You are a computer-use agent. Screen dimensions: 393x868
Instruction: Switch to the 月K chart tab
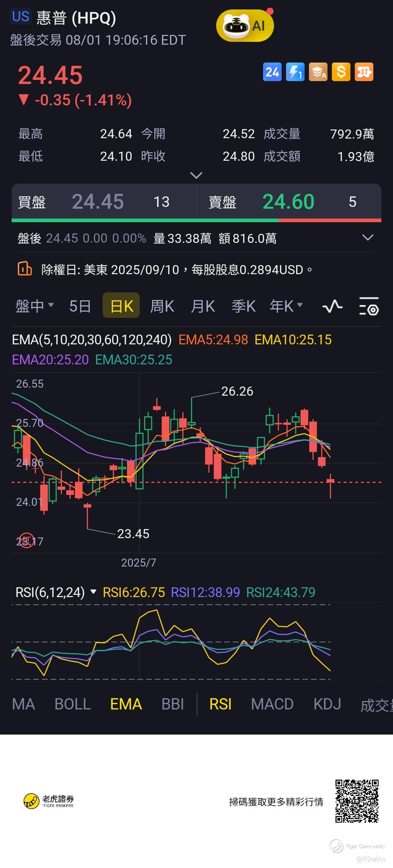203,306
